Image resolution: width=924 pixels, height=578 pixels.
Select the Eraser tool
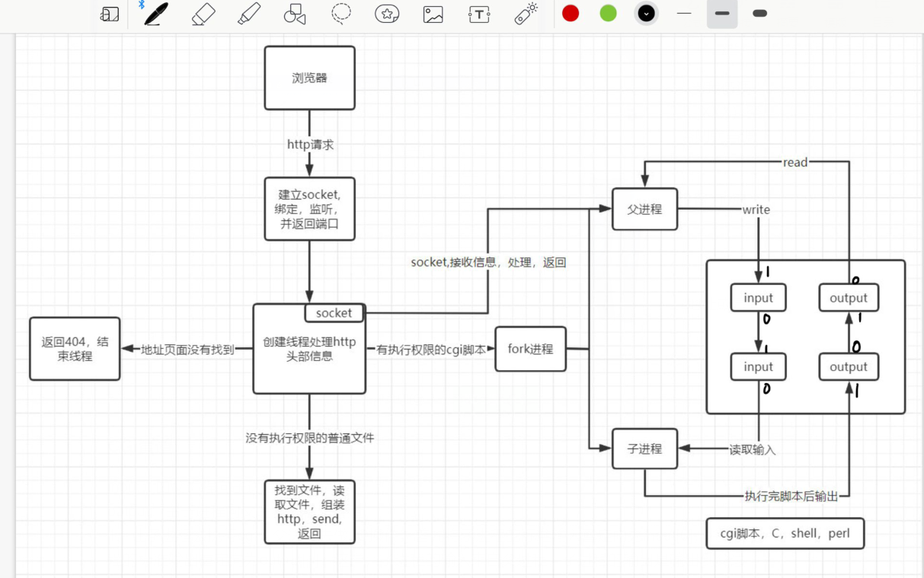click(202, 14)
